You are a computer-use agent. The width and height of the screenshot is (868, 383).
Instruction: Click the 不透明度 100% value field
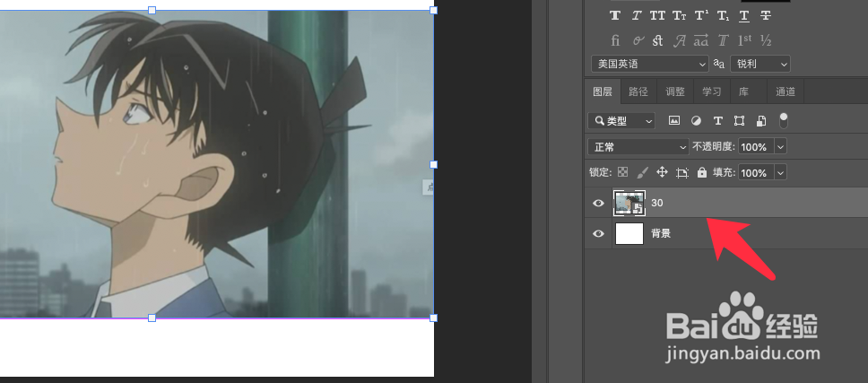point(756,147)
